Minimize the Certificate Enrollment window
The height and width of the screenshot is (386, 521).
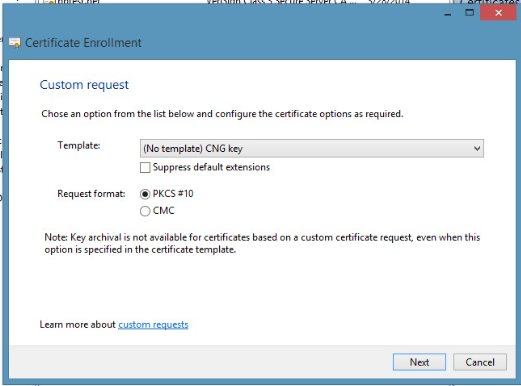click(448, 14)
